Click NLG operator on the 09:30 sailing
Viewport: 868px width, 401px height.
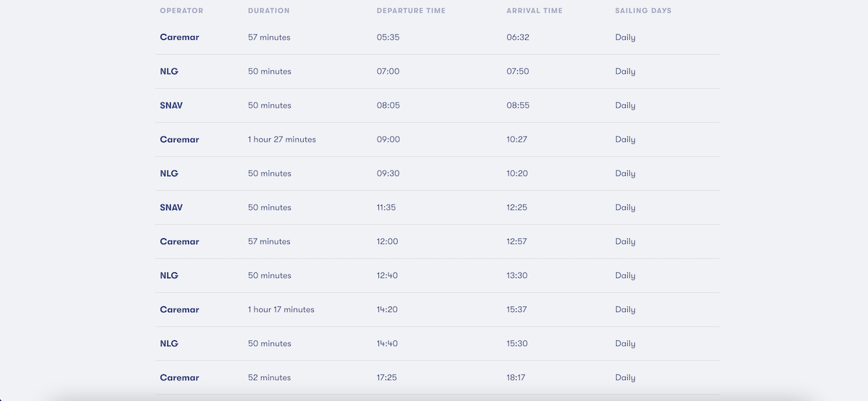[169, 173]
